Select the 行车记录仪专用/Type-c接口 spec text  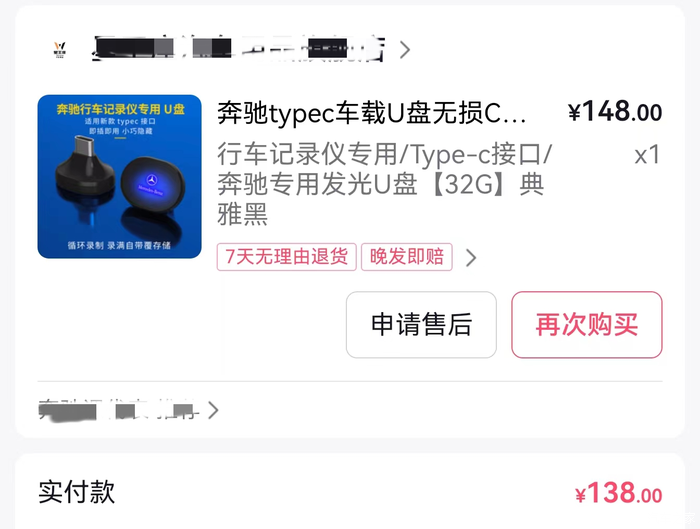point(385,154)
